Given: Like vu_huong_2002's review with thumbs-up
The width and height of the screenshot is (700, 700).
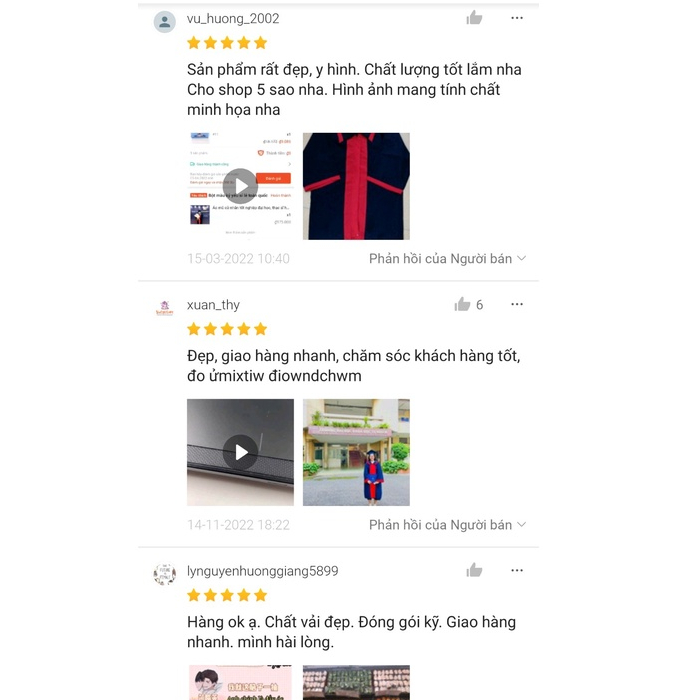Looking at the screenshot, I should 474,18.
